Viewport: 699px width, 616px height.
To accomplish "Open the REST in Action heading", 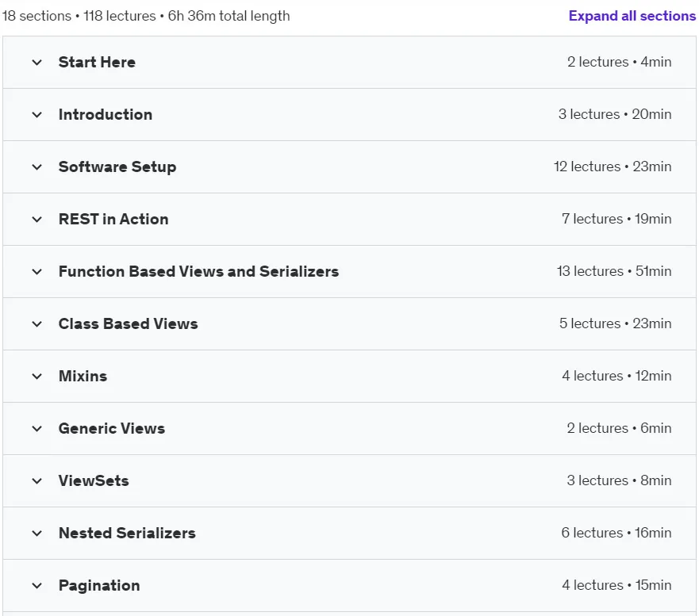I will pyautogui.click(x=113, y=219).
